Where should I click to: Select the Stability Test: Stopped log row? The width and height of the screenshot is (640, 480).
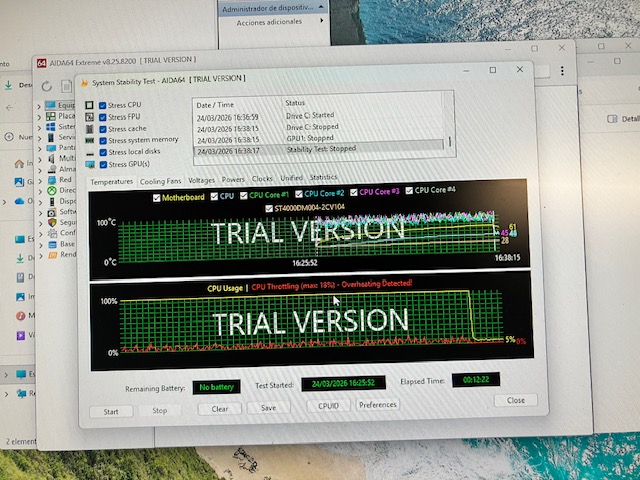[x=320, y=150]
